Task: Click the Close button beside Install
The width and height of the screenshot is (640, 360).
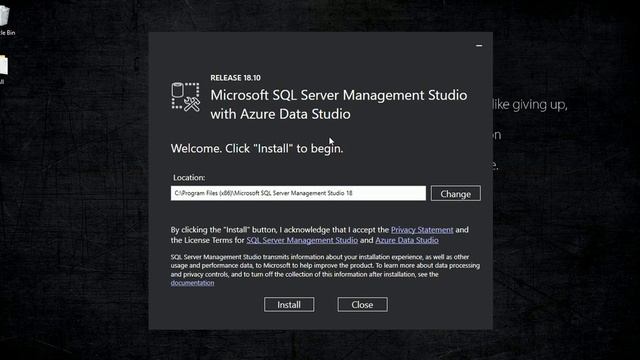Action: [362, 304]
